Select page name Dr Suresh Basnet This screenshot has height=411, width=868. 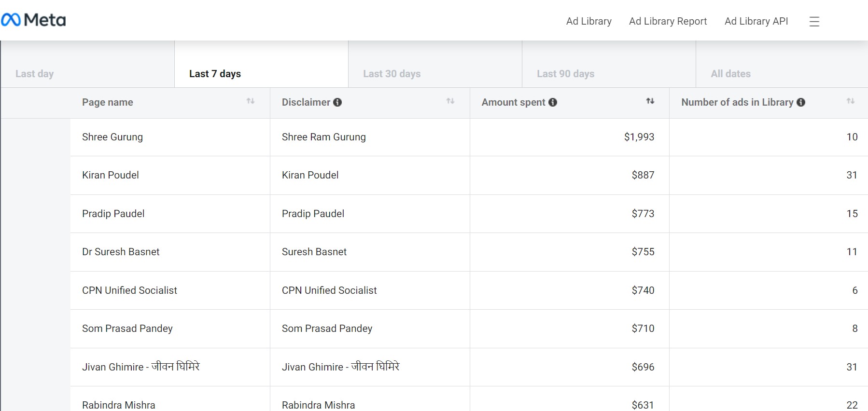click(121, 252)
